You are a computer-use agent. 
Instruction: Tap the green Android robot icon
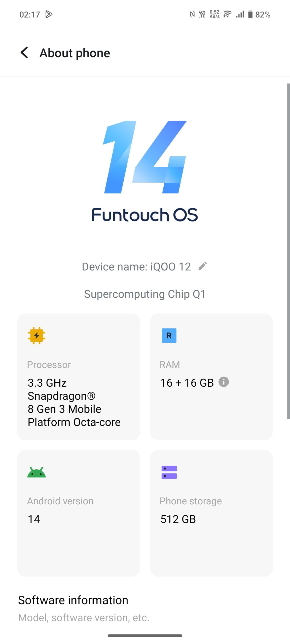point(37,472)
